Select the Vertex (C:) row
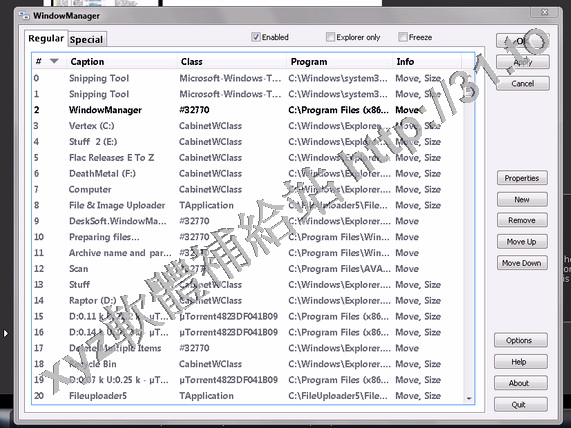Viewport: 571px width, 428px height. [x=248, y=126]
